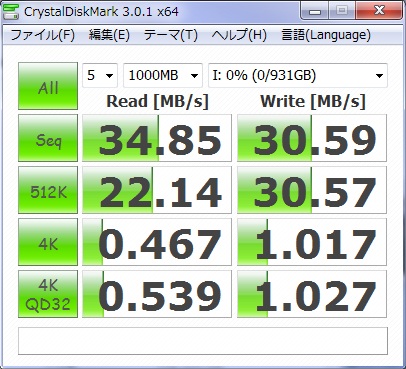
Task: Click the empty comment field at the bottom
Action: coord(203,341)
